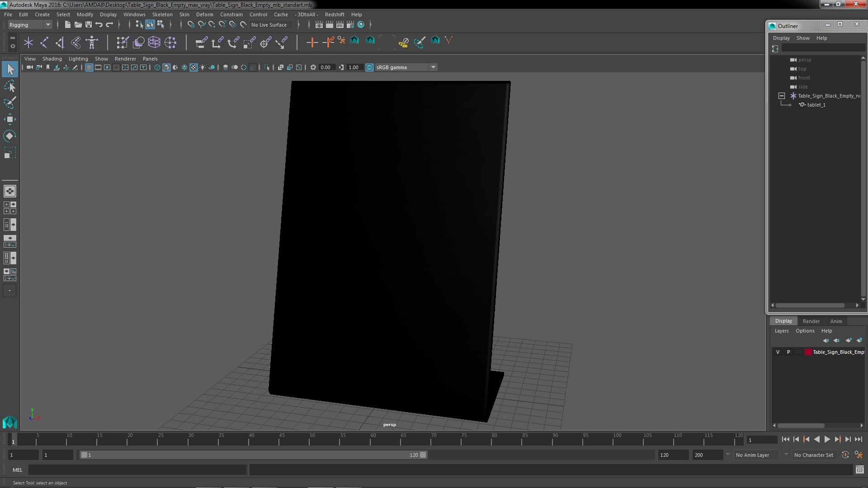Open the No Character Set dropdown
The image size is (868, 488).
pyautogui.click(x=814, y=455)
